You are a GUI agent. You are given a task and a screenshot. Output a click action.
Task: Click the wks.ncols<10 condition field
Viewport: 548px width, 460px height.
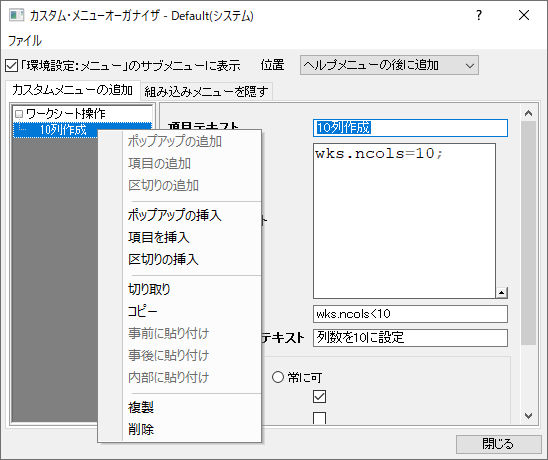tap(410, 314)
